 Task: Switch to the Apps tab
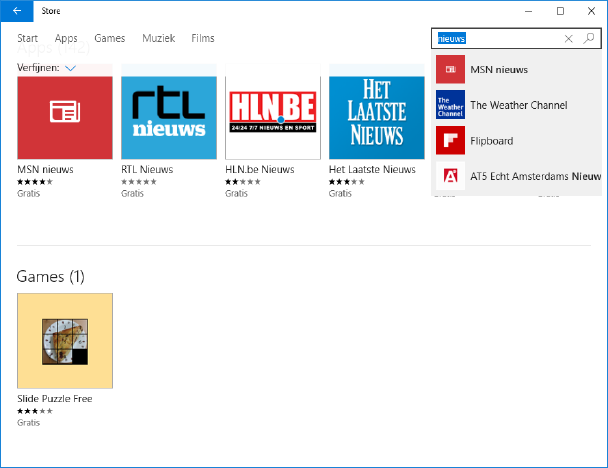click(66, 38)
